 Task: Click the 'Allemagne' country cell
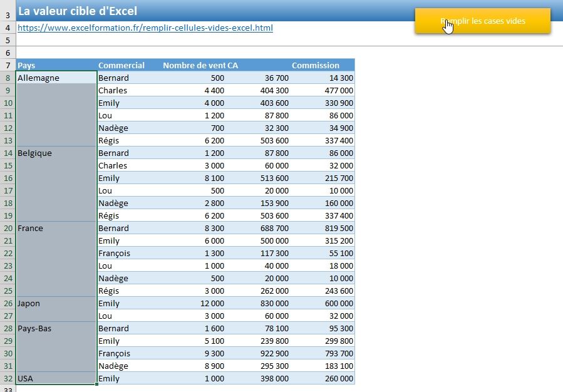[56, 78]
